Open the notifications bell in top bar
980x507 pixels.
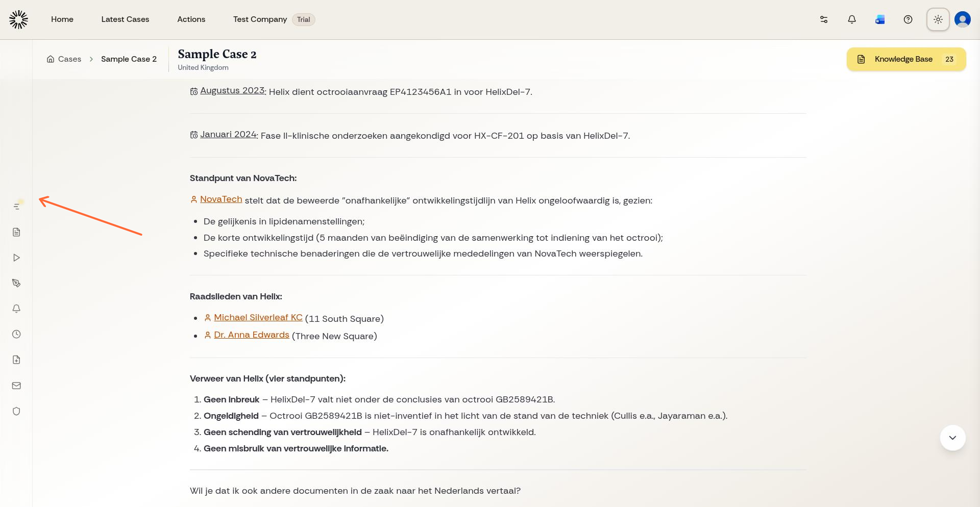(x=852, y=19)
